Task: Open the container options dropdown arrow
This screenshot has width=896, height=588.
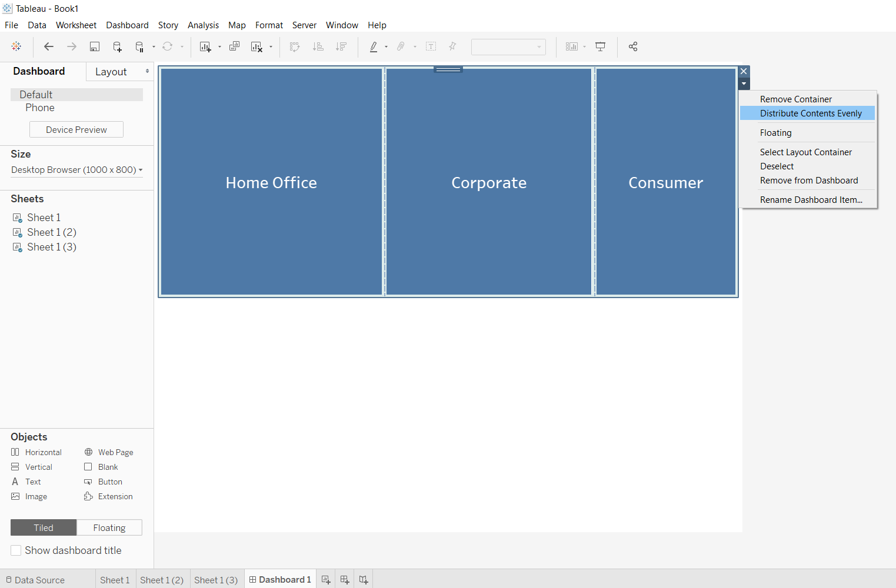Action: [x=744, y=83]
